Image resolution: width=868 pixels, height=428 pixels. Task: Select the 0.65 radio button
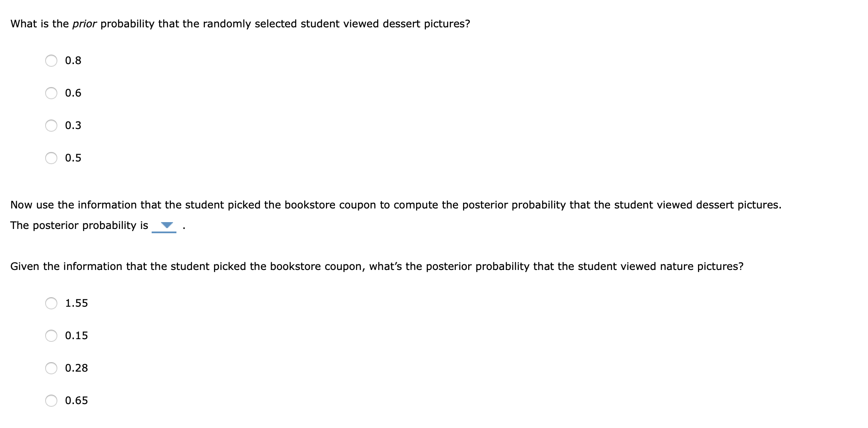click(x=51, y=401)
